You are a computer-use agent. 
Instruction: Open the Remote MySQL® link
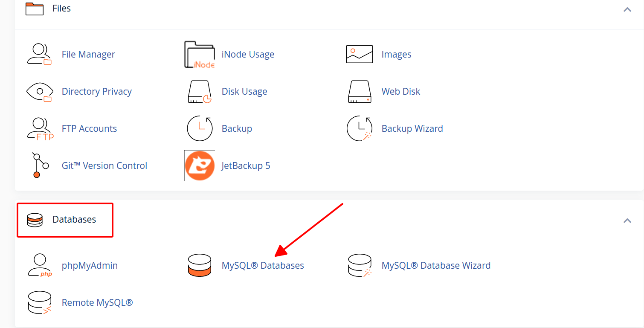[97, 302]
